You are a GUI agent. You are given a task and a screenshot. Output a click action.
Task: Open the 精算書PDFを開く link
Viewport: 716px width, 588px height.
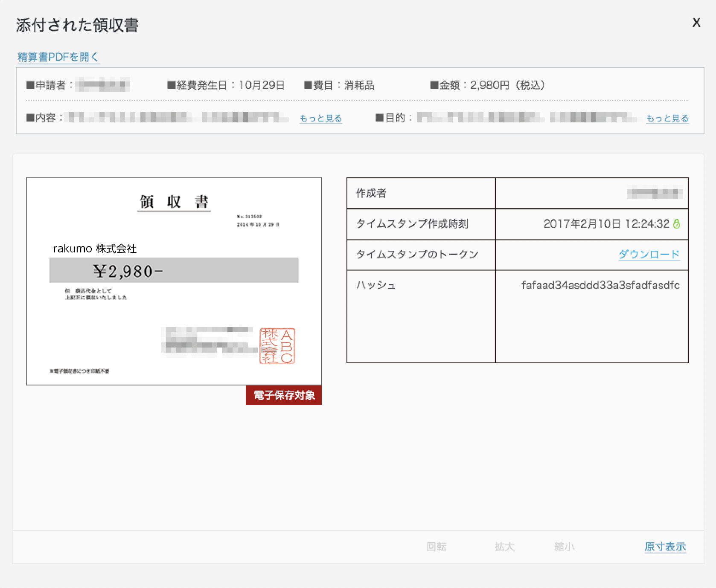(58, 57)
